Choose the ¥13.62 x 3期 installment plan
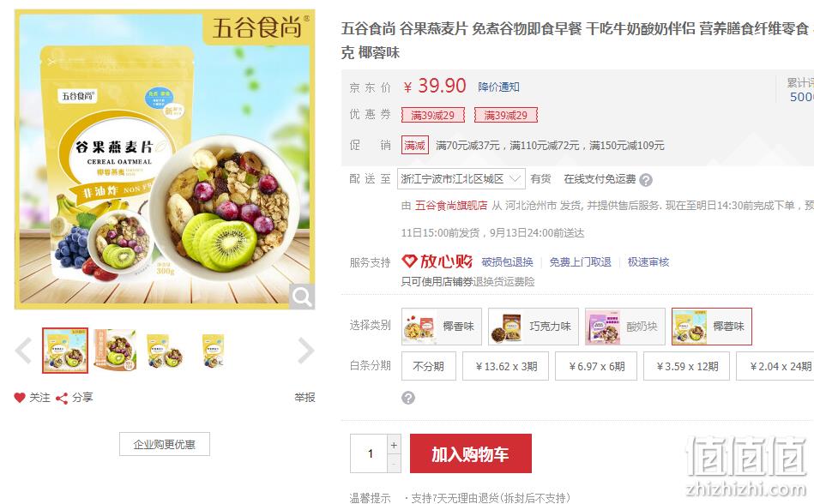Image resolution: width=814 pixels, height=504 pixels. click(505, 366)
